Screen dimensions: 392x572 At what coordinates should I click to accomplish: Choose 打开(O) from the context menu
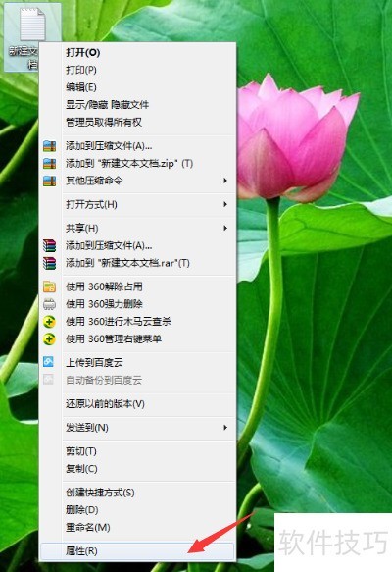[137, 53]
